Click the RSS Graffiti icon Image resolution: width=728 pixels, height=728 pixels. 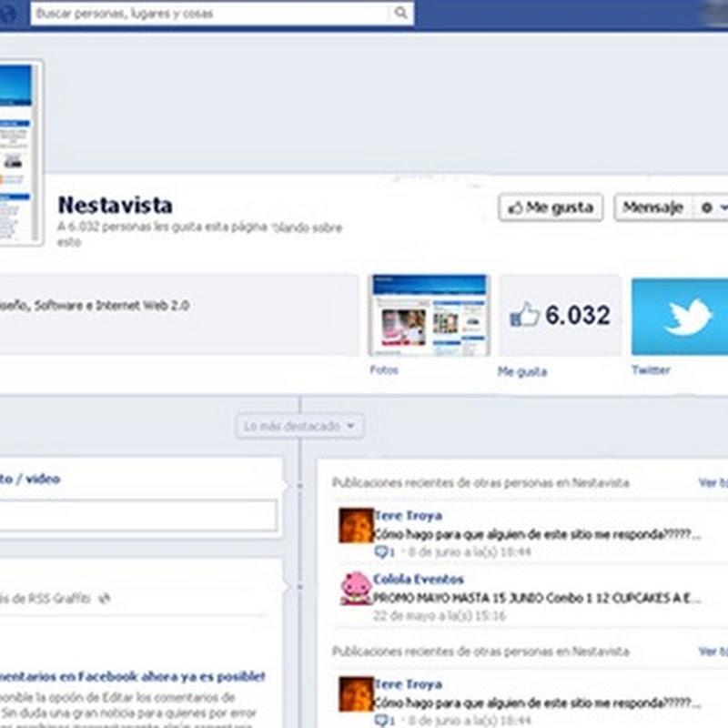pos(104,599)
